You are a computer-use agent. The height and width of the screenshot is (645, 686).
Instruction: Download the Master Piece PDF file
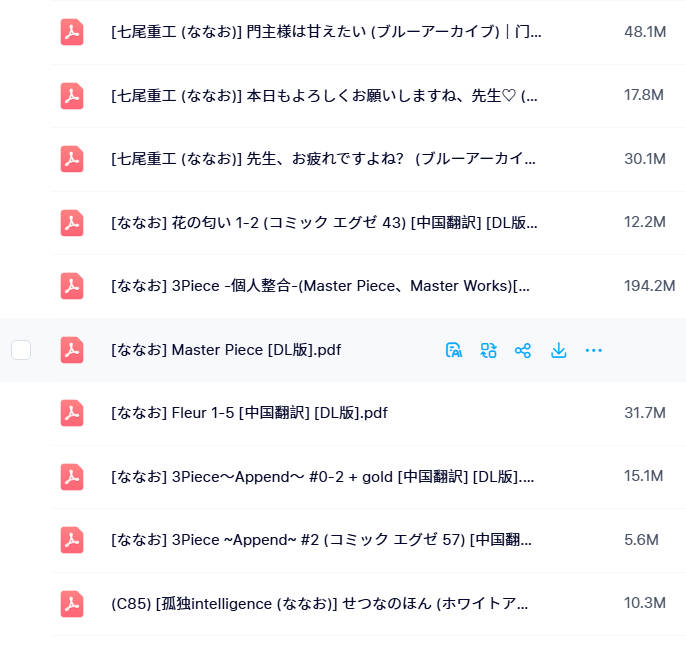point(559,350)
